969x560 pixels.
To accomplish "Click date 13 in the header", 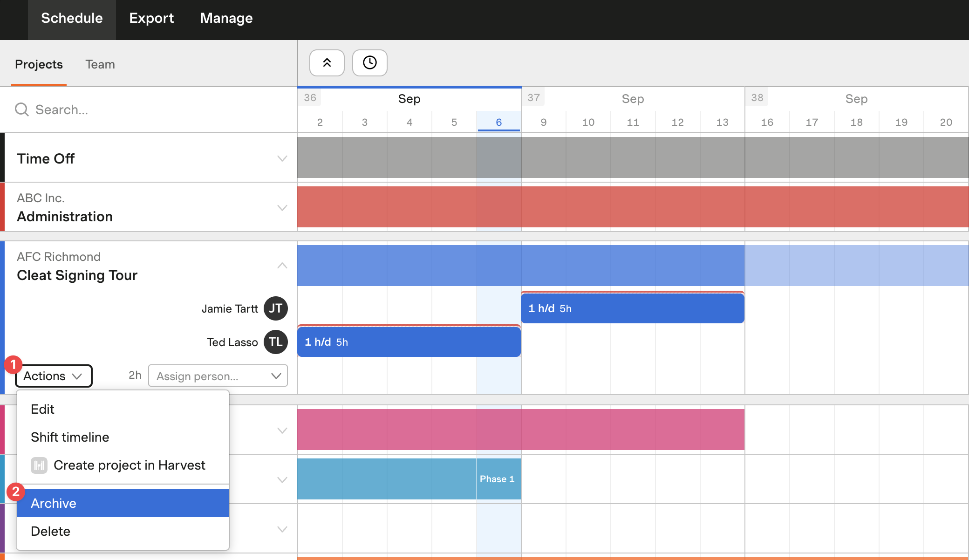I will (x=723, y=122).
